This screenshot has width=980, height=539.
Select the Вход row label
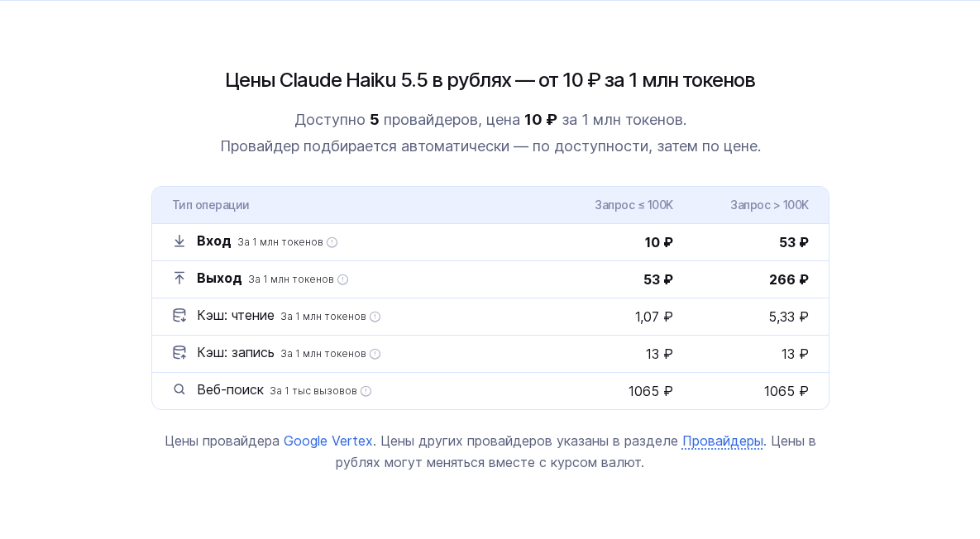213,241
